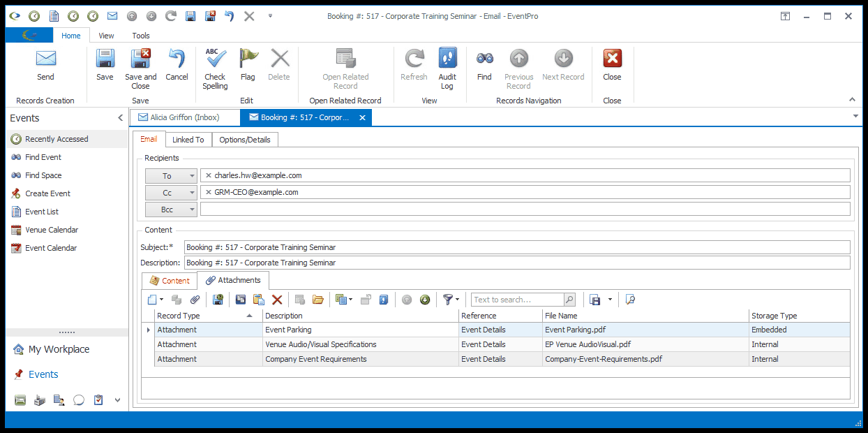Open the export save dropdown arrow in attachments toolbar
868x433 pixels.
(x=610, y=300)
